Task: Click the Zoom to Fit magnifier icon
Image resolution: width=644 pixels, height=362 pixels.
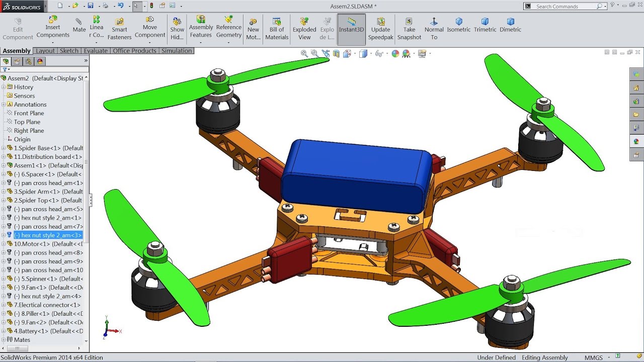Action: 304,53
